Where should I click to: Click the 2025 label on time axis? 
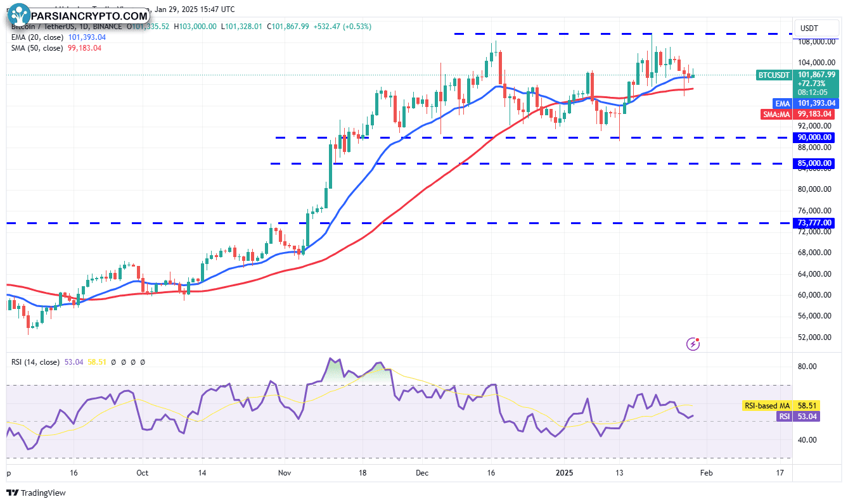tap(563, 473)
